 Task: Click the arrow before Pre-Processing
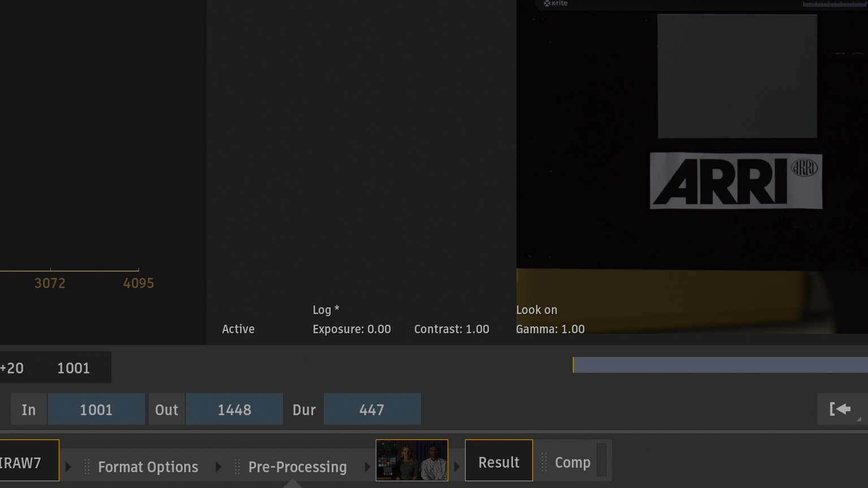coord(219,467)
